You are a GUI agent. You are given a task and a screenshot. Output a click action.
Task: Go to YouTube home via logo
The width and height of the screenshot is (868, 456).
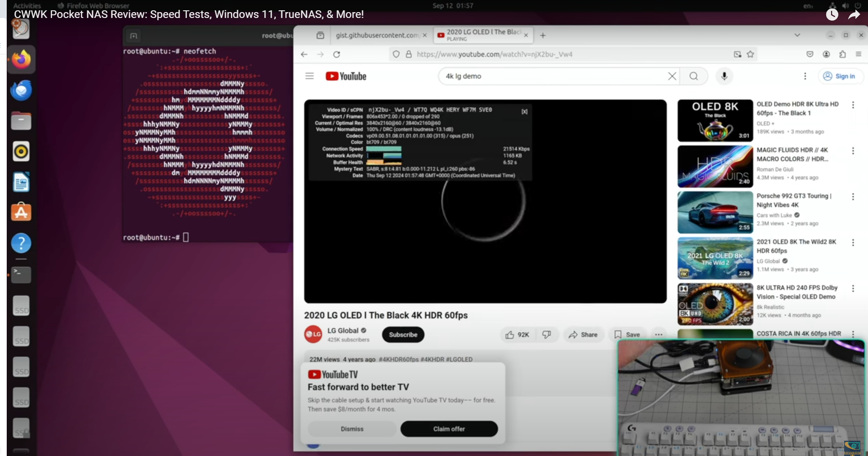(346, 76)
